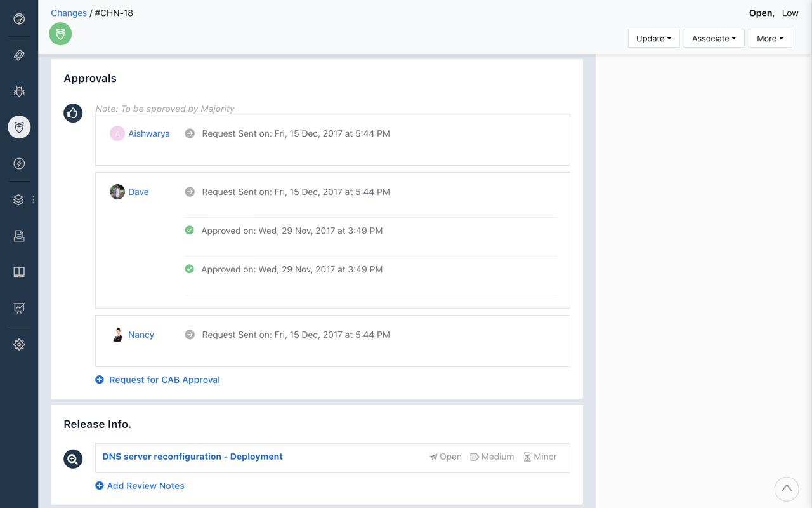Open the Problems bug icon in sidebar
The image size is (812, 508).
click(19, 91)
